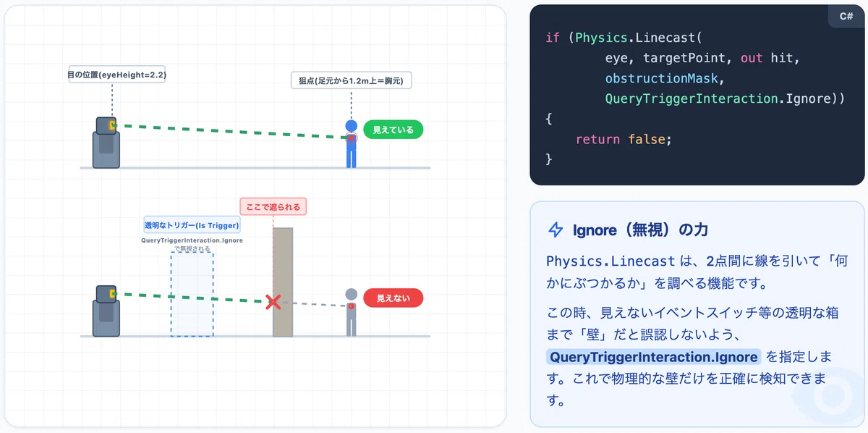Click the lightning bolt icon beside Ignore heading
The height and width of the screenshot is (433, 868).
pos(556,230)
